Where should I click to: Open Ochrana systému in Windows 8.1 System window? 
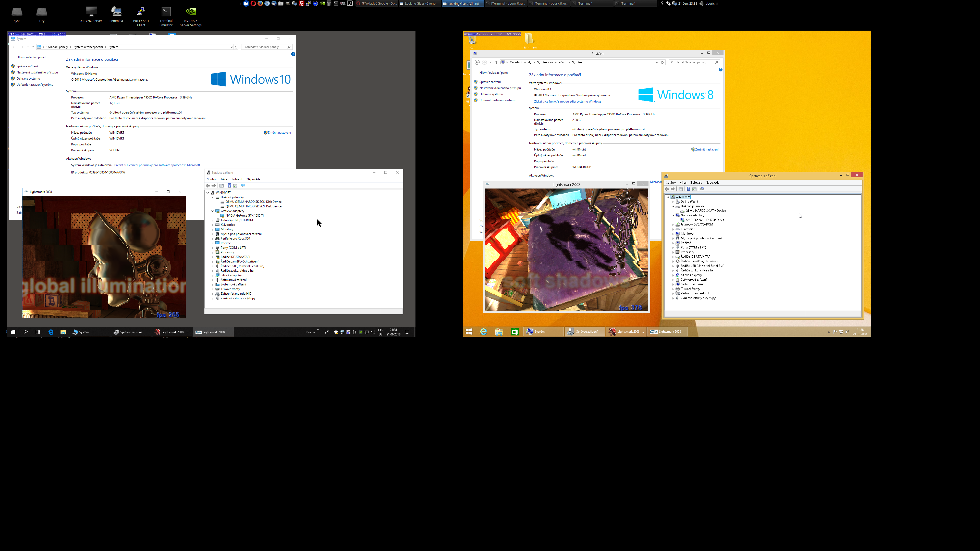pos(491,94)
